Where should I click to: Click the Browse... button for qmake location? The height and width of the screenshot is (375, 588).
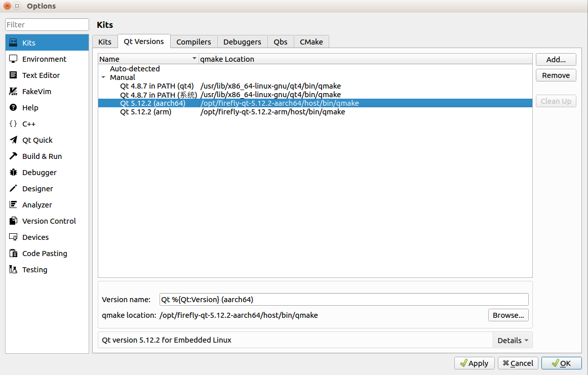[x=508, y=315]
